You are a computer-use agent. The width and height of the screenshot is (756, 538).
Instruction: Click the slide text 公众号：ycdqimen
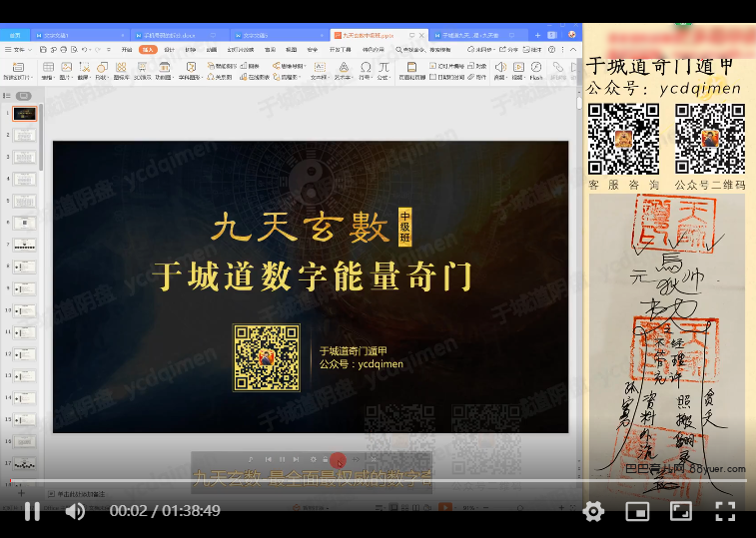click(362, 364)
